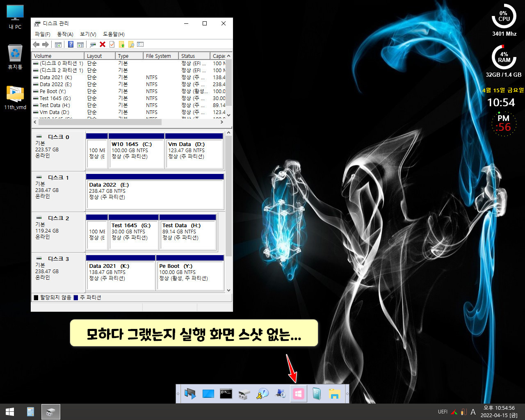The width and height of the screenshot is (525, 420).
Task: Open the teal Windows book dock icon
Action: [x=317, y=394]
